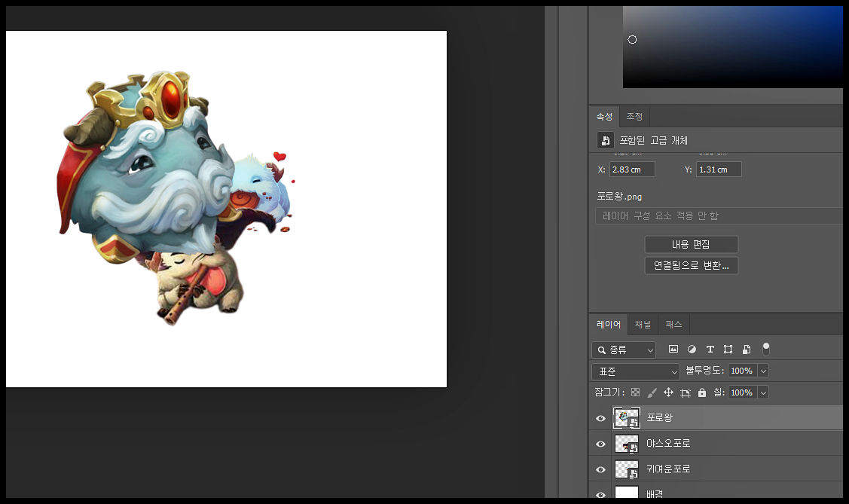849x504 pixels.
Task: Hide the 배경 layer
Action: tap(600, 494)
